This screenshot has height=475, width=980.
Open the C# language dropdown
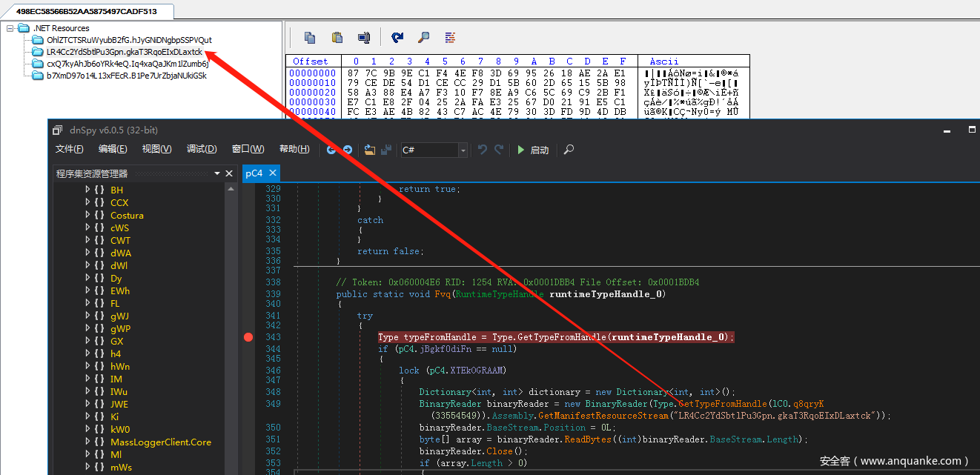[463, 150]
